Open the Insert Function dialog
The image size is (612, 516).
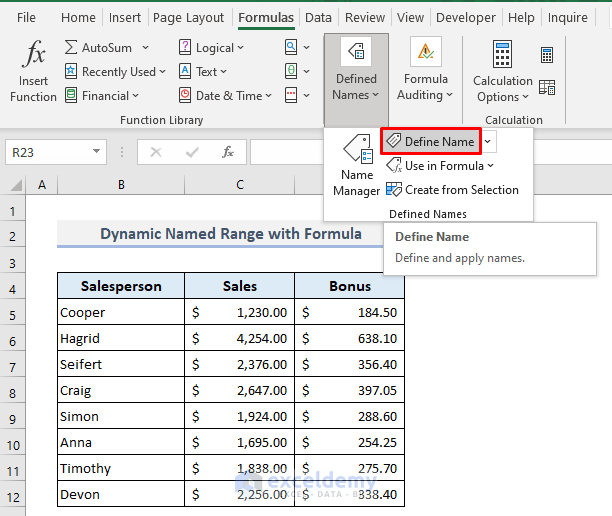pos(33,70)
